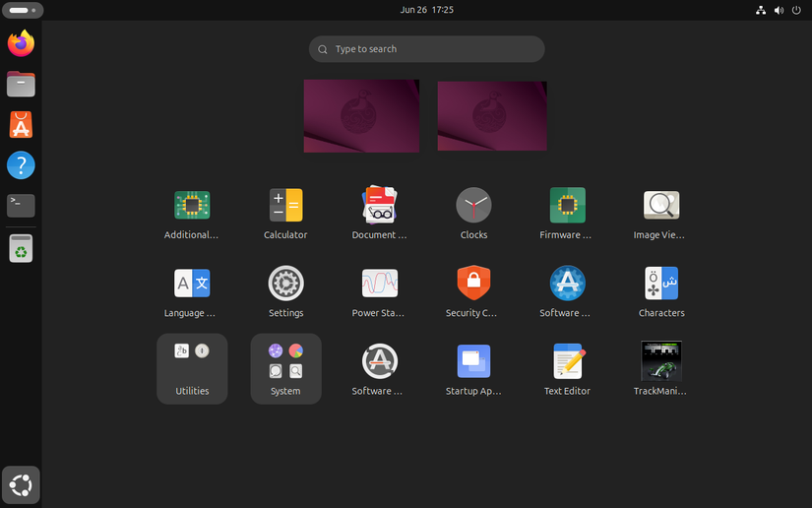Open the power menu icon

pyautogui.click(x=796, y=10)
